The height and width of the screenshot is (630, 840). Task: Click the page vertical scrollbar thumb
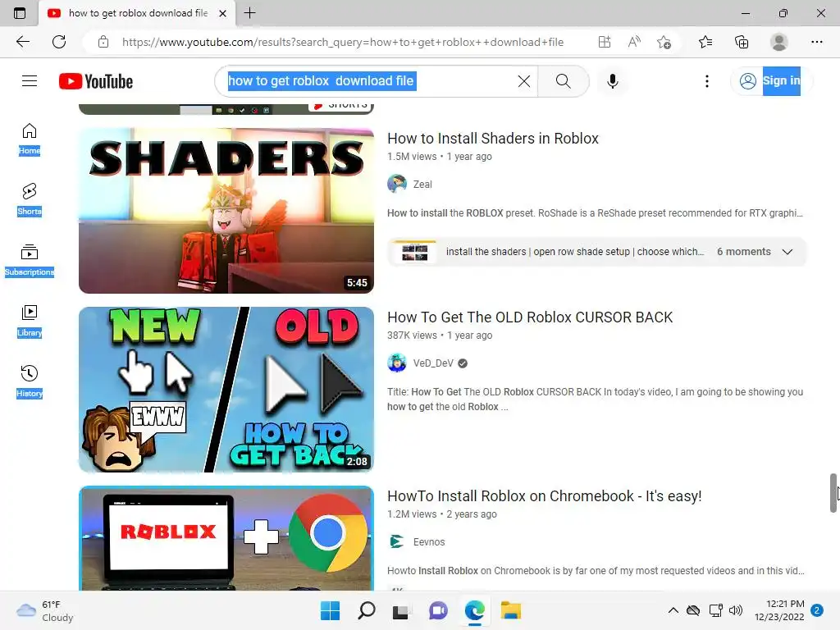coord(833,493)
